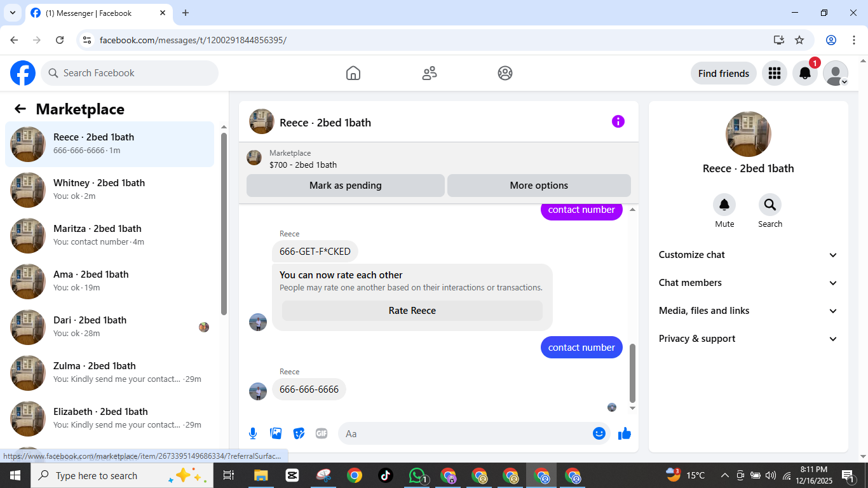
Task: Open TikTok from the taskbar
Action: coord(386,475)
